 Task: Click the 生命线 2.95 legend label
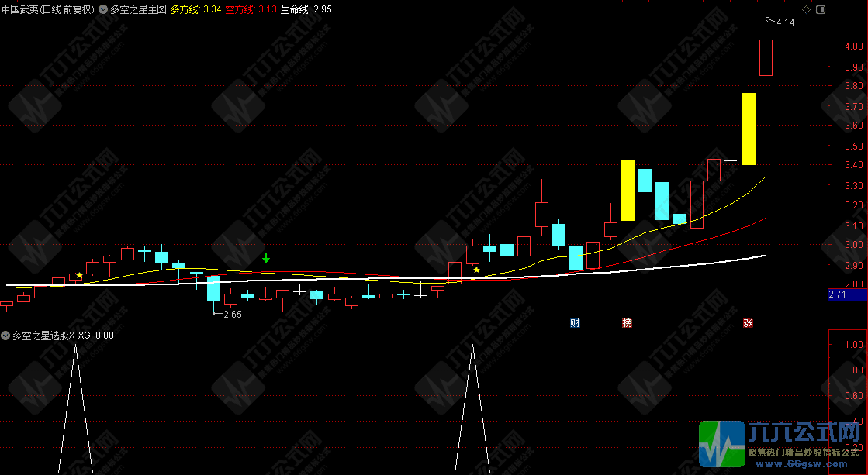[x=306, y=10]
